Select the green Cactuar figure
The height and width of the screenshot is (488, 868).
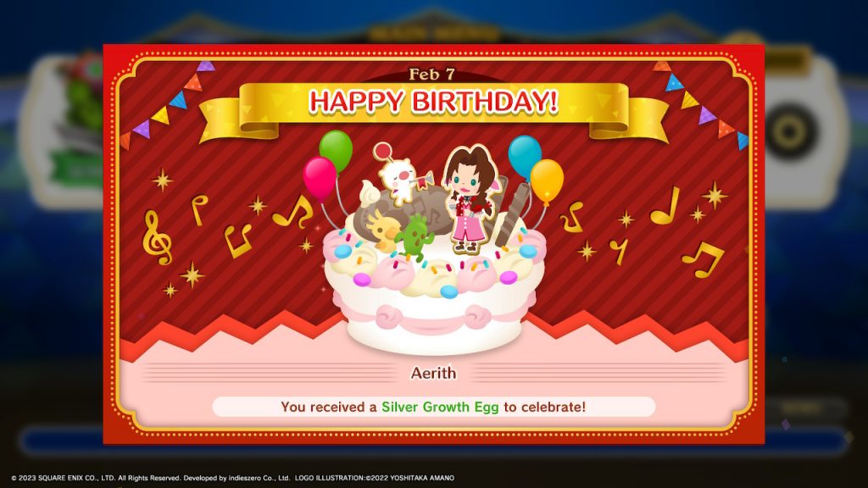tap(415, 237)
